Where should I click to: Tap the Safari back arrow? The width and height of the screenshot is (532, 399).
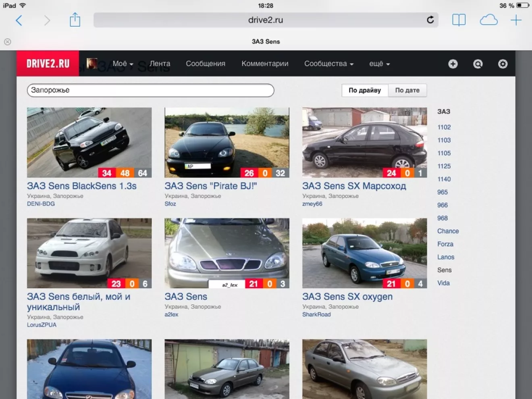click(19, 20)
